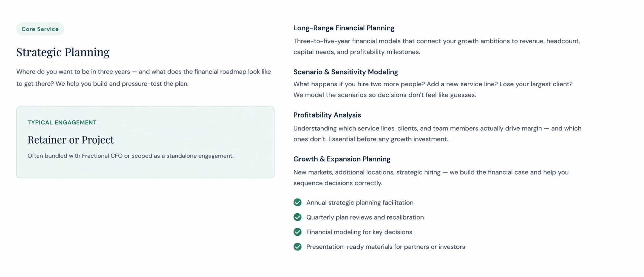The image size is (644, 277).
Task: Click the intro paragraph about three years
Action: pos(144,78)
